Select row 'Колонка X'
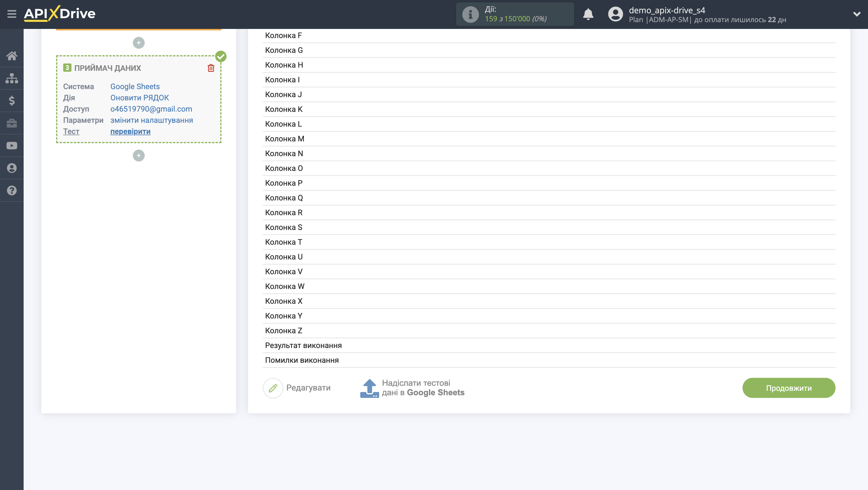 click(549, 301)
